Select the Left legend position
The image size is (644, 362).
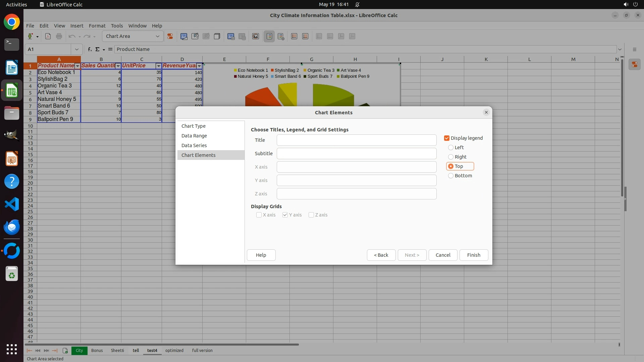[451, 147]
